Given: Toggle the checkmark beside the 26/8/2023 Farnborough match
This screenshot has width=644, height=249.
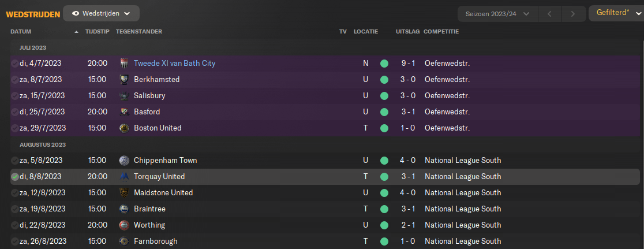Looking at the screenshot, I should point(15,241).
